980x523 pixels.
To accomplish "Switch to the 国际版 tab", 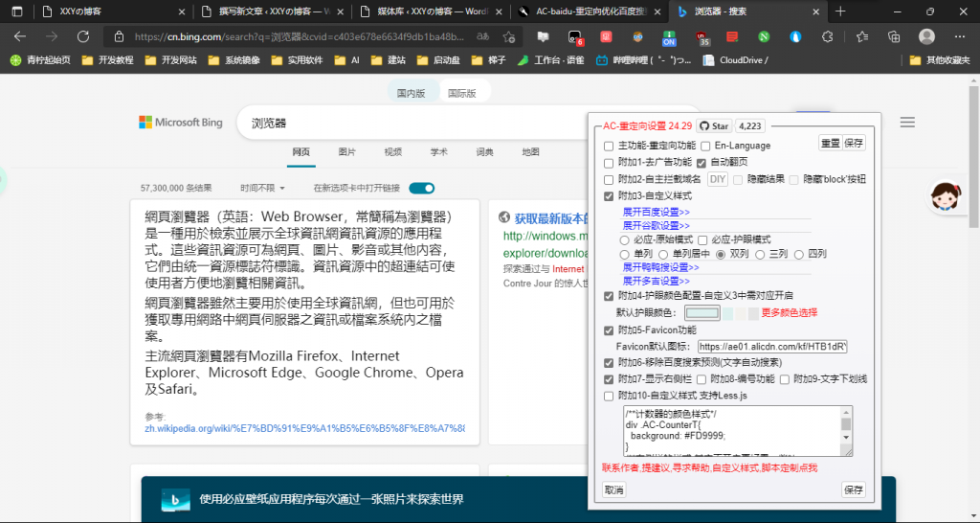I will [462, 94].
